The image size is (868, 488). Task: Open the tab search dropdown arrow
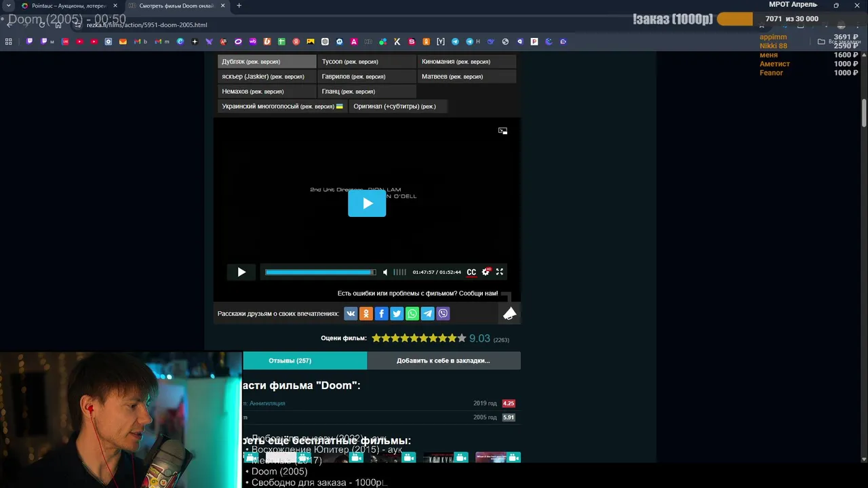(8, 5)
